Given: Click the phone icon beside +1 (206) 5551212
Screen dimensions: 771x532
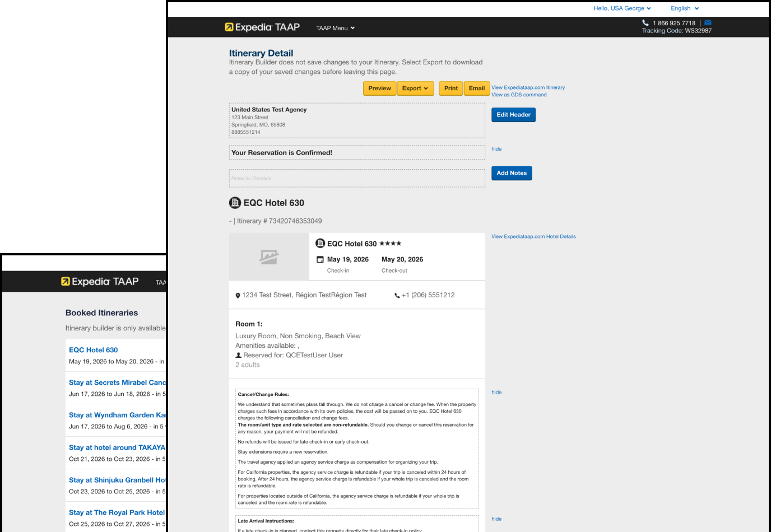Looking at the screenshot, I should 397,295.
